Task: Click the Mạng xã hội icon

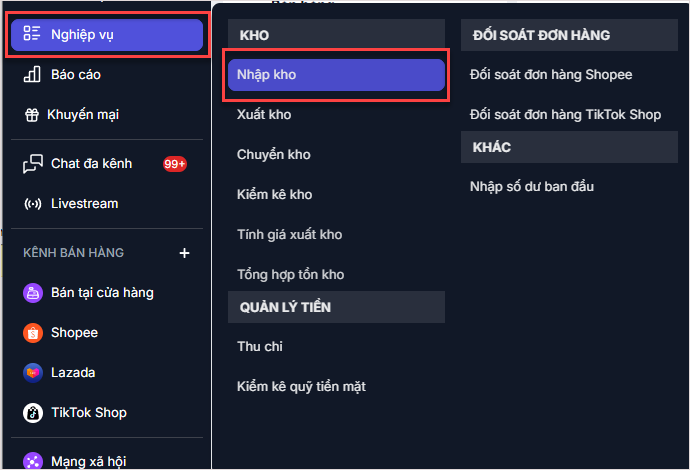Action: 33,461
